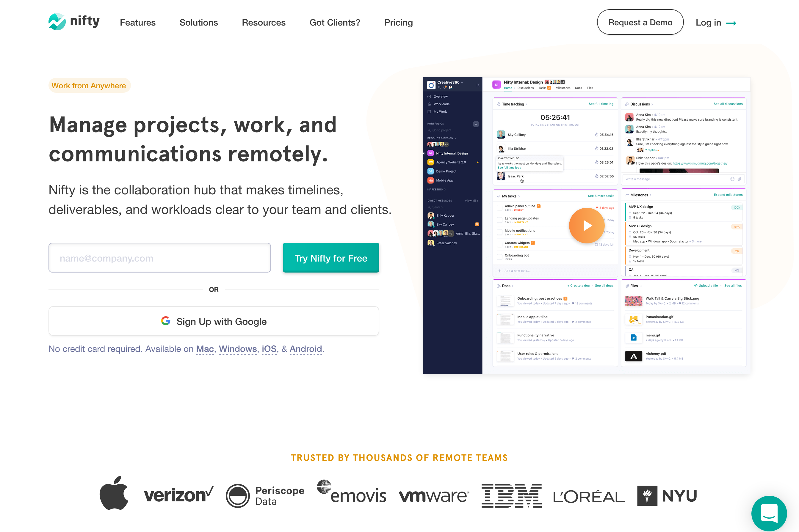Image resolution: width=799 pixels, height=532 pixels.
Task: Open the Features menu
Action: pyautogui.click(x=138, y=22)
